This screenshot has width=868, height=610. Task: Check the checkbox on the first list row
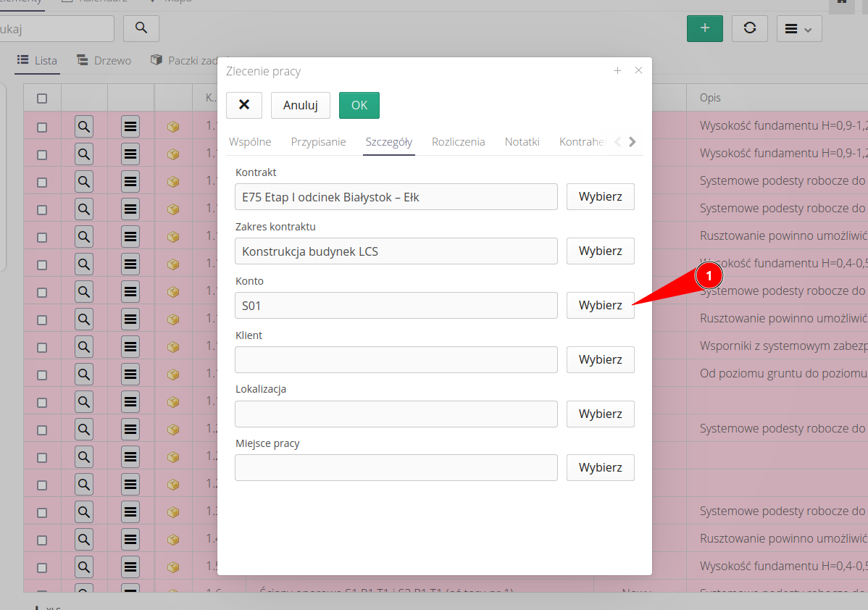click(42, 125)
